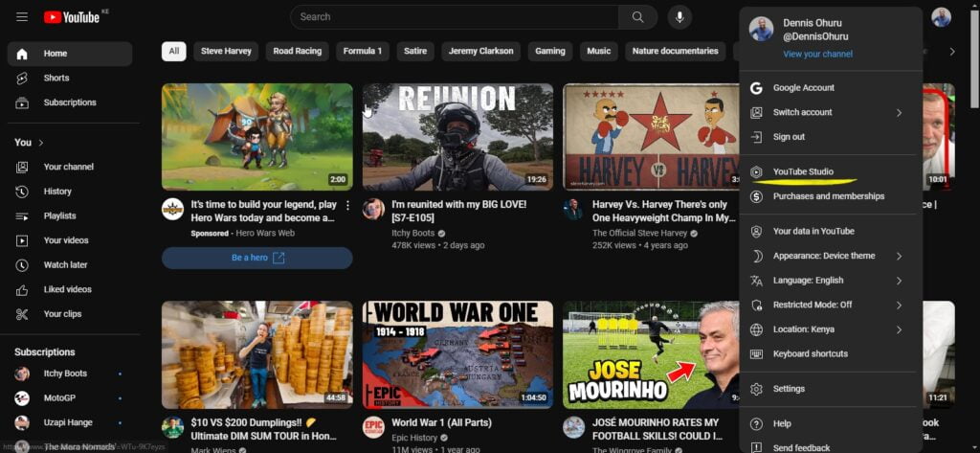Open the Jose Mourinho video thumbnail
980x453 pixels.
(651, 354)
